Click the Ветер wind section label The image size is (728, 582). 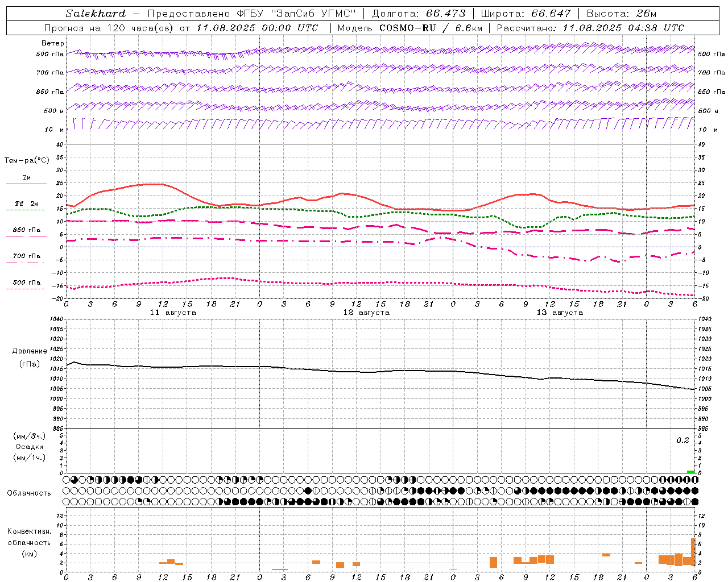pos(53,43)
